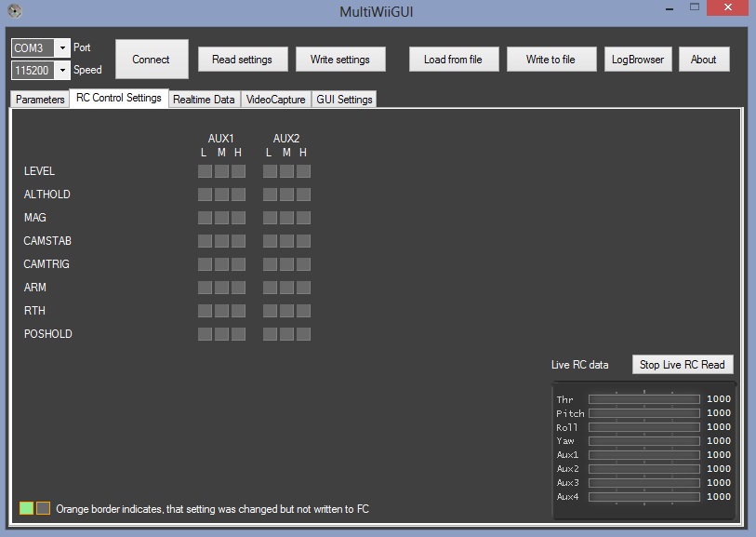Click the Thr throttle bar
Screen dimensions: 756x537
pos(643,399)
